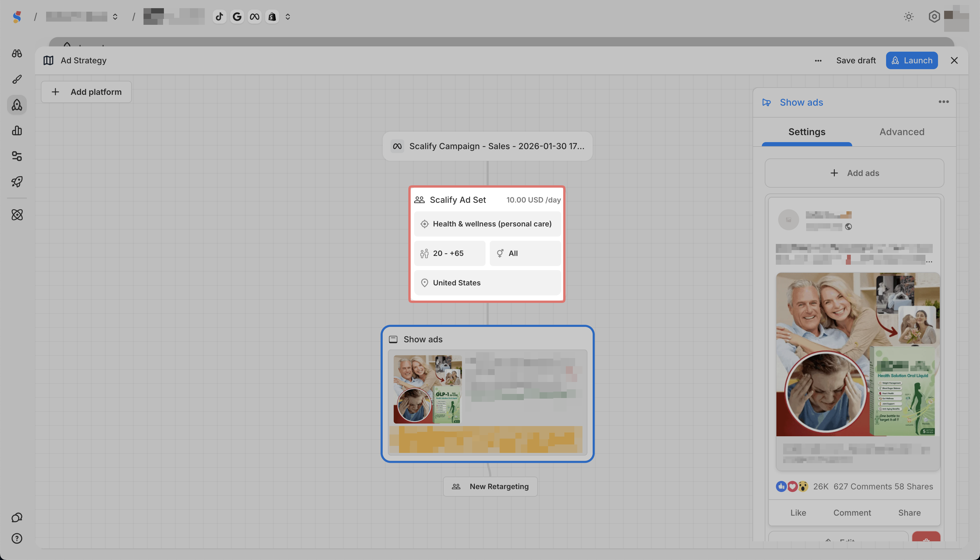This screenshot has width=980, height=560.
Task: Click the New Retargeting button
Action: click(x=490, y=486)
